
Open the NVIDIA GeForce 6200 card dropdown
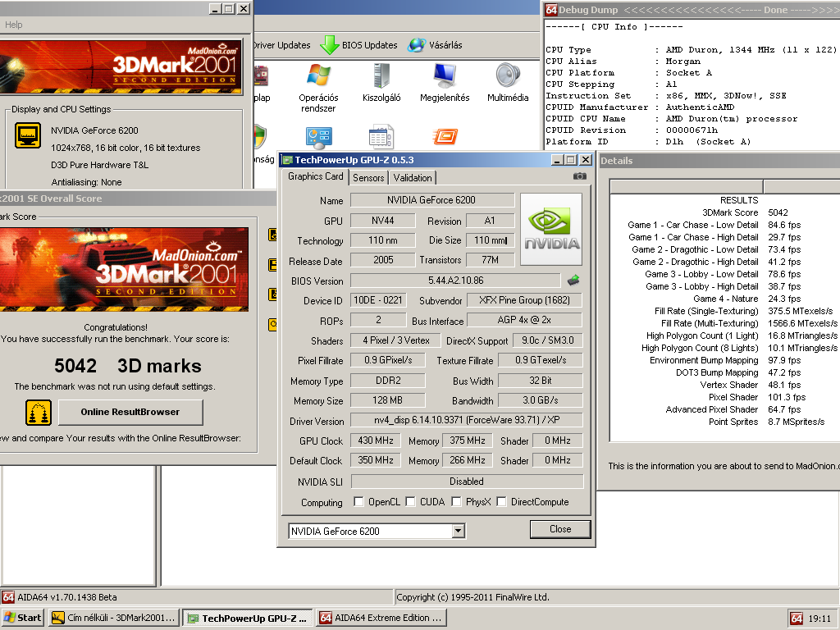point(458,531)
